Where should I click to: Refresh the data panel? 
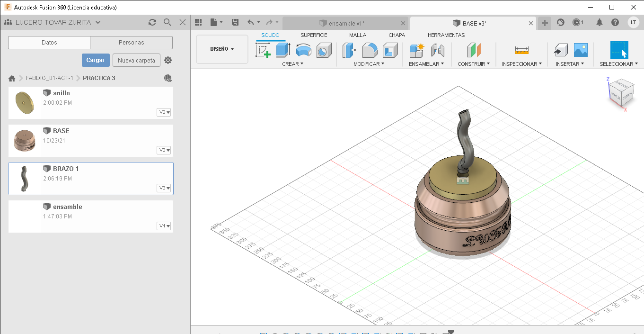(x=152, y=22)
